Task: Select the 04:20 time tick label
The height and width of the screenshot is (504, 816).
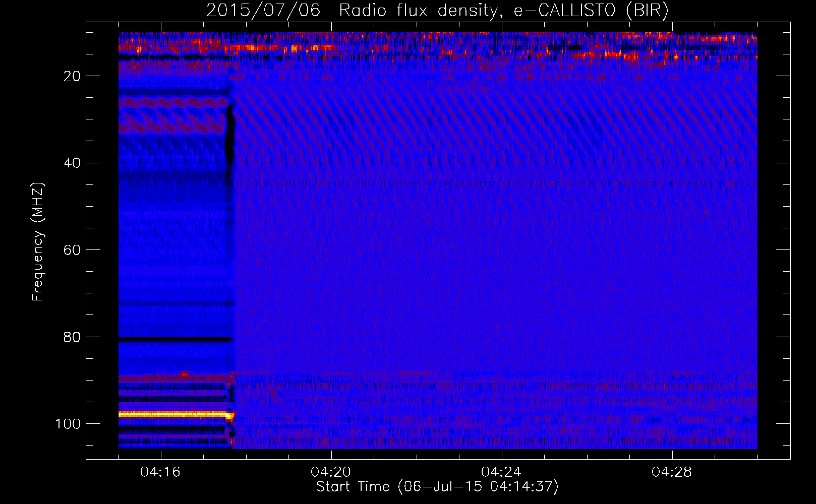Action: 331,472
